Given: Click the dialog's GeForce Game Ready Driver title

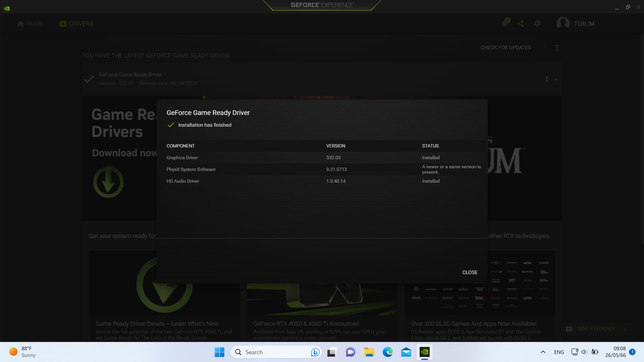Looking at the screenshot, I should tap(208, 113).
